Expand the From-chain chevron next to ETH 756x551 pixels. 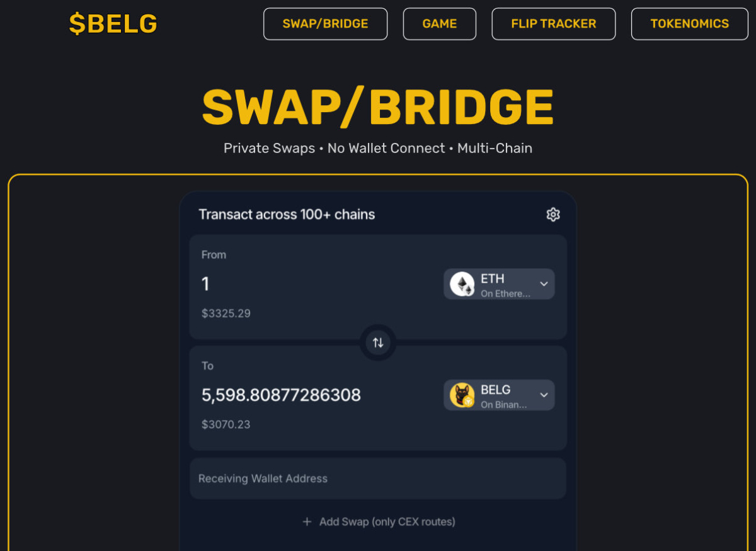click(x=543, y=284)
